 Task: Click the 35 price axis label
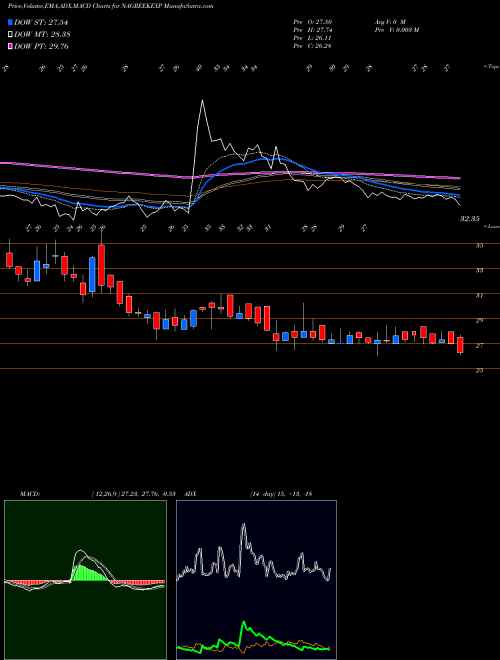coord(479,246)
